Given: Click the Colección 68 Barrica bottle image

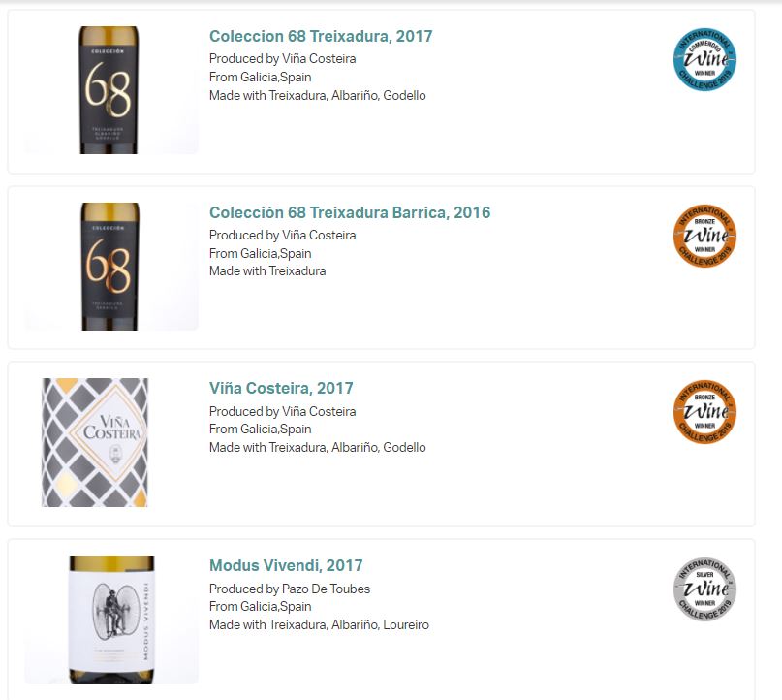Looking at the screenshot, I should (x=110, y=267).
